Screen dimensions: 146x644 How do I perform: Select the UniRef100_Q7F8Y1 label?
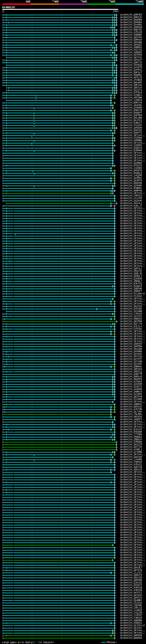coord(131,70)
